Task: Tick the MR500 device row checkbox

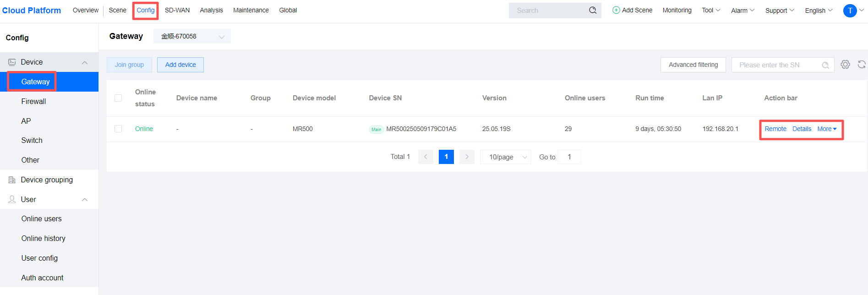Action: [118, 129]
